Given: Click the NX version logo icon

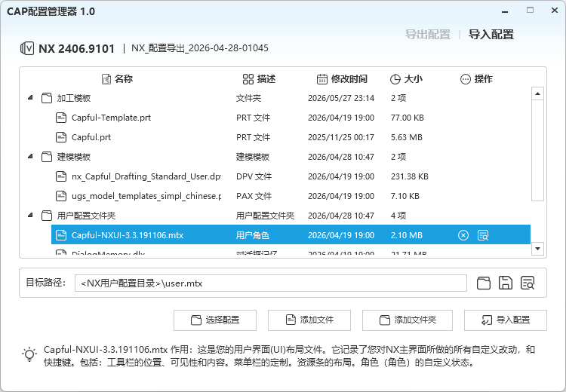Looking at the screenshot, I should coord(27,48).
